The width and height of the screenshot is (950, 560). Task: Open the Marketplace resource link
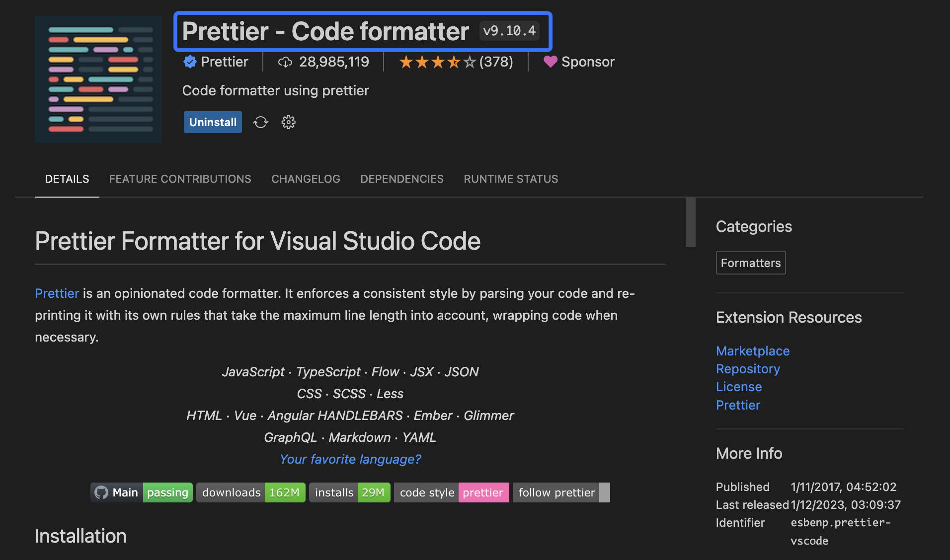753,351
